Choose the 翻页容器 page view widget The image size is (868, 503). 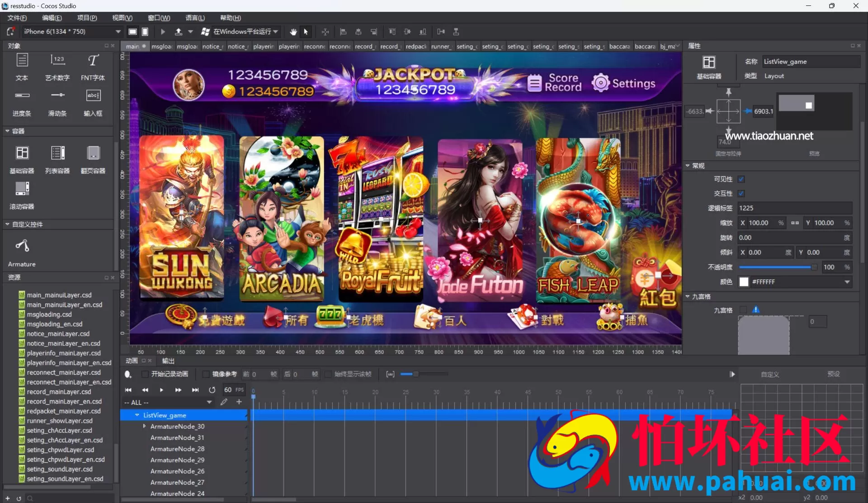click(x=93, y=153)
